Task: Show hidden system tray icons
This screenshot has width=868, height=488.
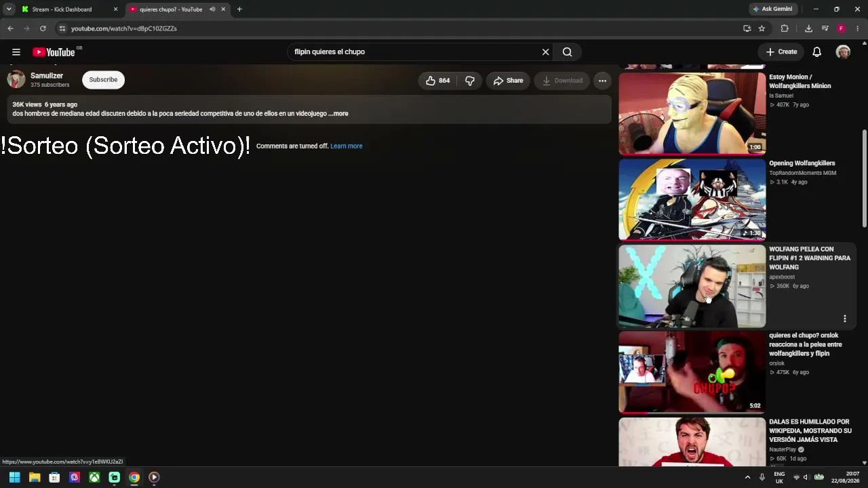Action: tap(747, 477)
